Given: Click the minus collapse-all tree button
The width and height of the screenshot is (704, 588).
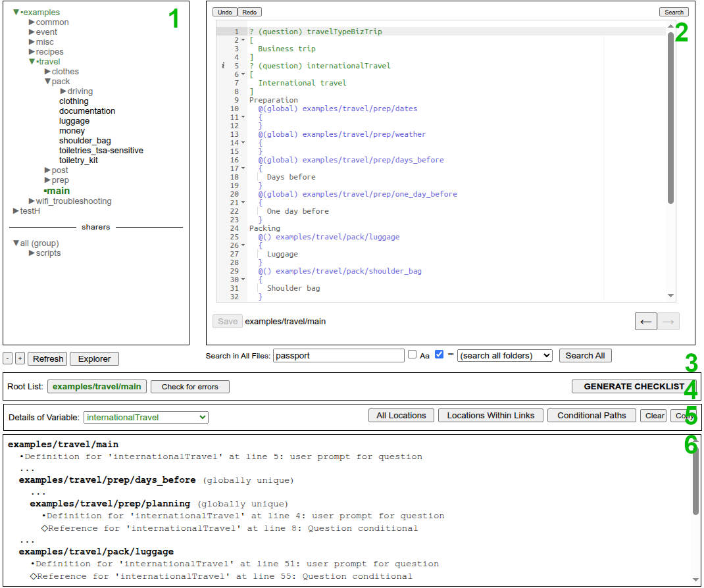Looking at the screenshot, I should pyautogui.click(x=8, y=358).
